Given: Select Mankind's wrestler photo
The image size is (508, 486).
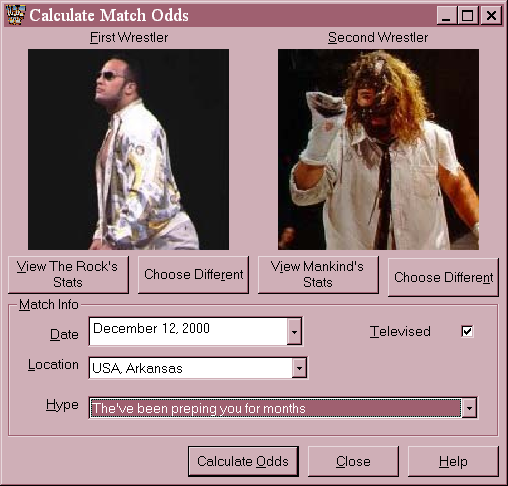Looking at the screenshot, I should [378, 149].
